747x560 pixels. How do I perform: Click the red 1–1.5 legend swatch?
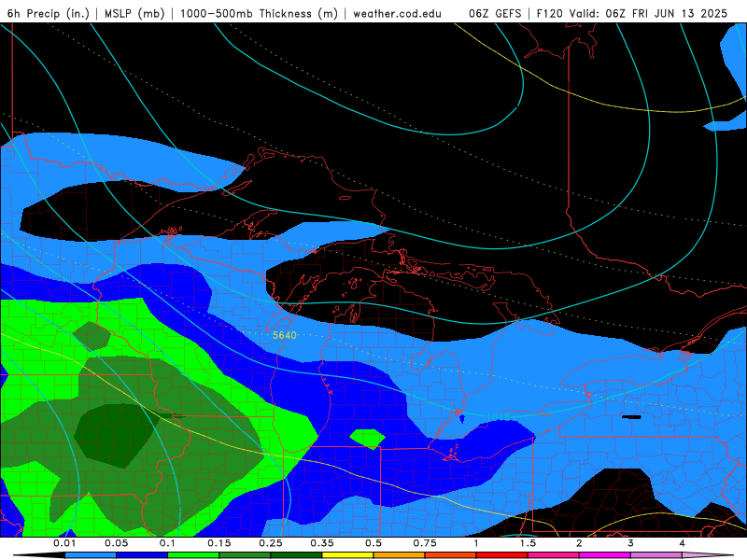(502, 555)
